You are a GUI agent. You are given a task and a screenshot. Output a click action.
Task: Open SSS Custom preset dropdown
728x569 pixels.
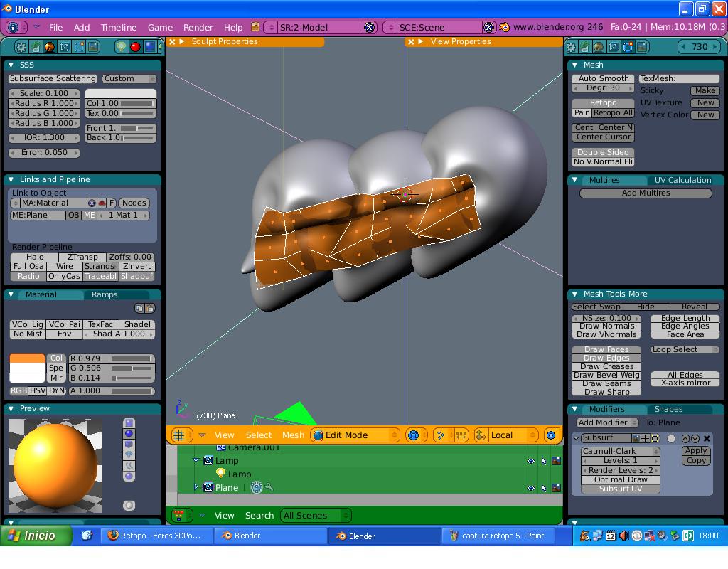point(129,78)
